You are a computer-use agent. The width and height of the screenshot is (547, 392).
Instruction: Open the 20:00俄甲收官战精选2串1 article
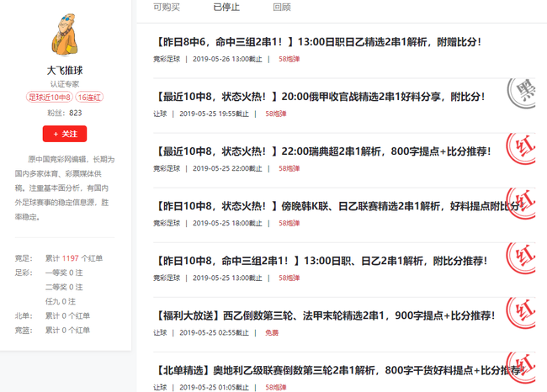pyautogui.click(x=320, y=97)
